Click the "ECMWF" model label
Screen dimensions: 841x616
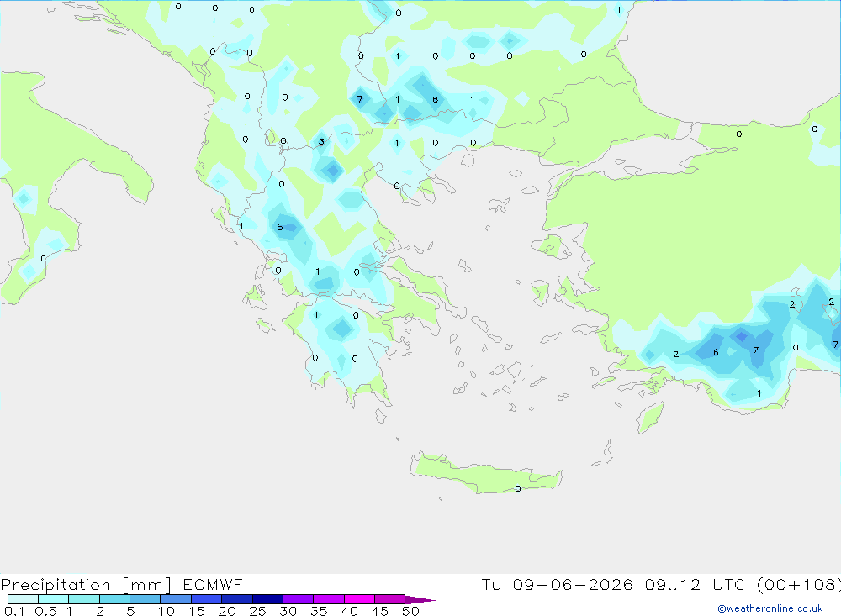pyautogui.click(x=213, y=585)
